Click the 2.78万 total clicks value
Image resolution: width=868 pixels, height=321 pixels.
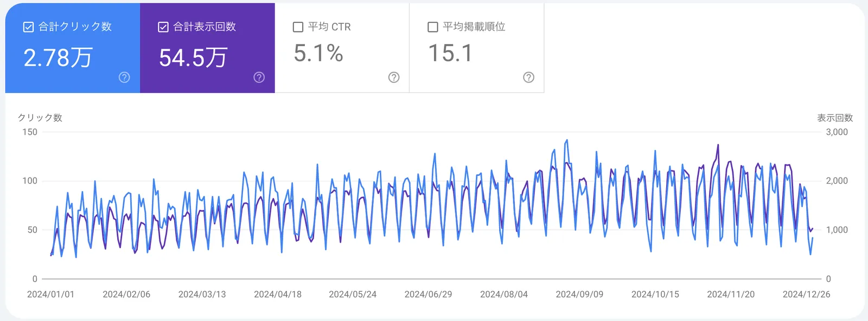(x=58, y=58)
